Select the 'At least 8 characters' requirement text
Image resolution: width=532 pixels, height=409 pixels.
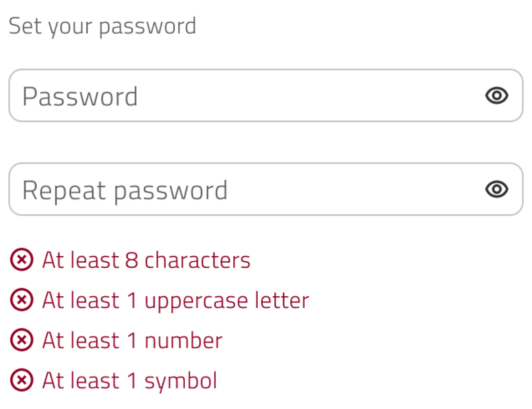(x=146, y=260)
